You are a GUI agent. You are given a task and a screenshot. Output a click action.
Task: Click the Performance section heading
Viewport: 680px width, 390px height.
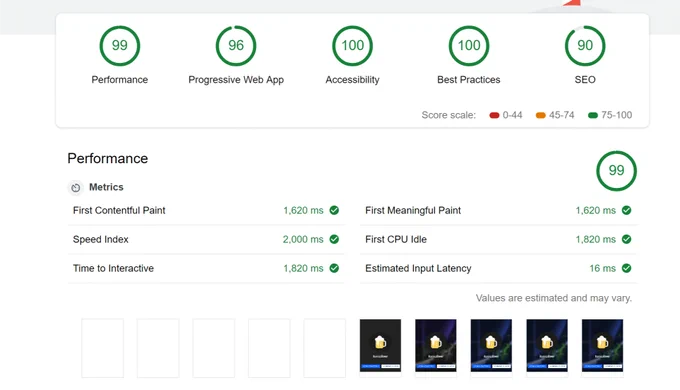[x=108, y=158]
